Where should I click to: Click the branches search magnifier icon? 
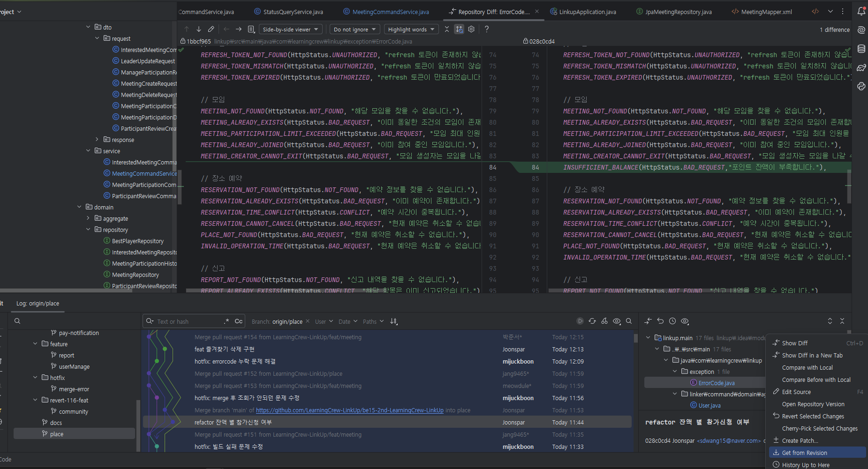click(x=17, y=321)
